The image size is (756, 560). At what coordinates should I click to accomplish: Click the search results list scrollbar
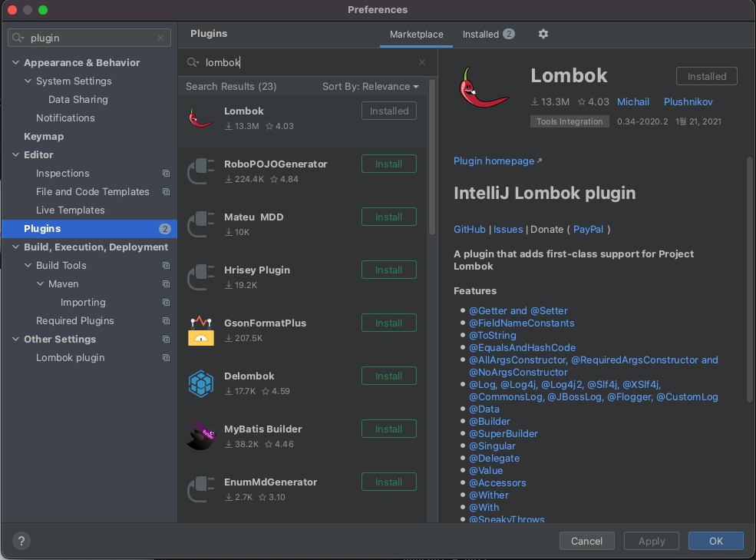point(432,157)
